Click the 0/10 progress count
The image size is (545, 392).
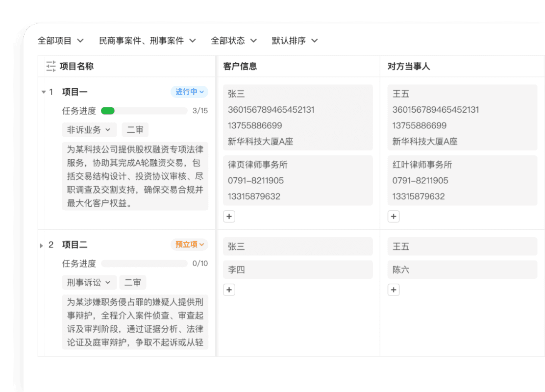coord(200,264)
